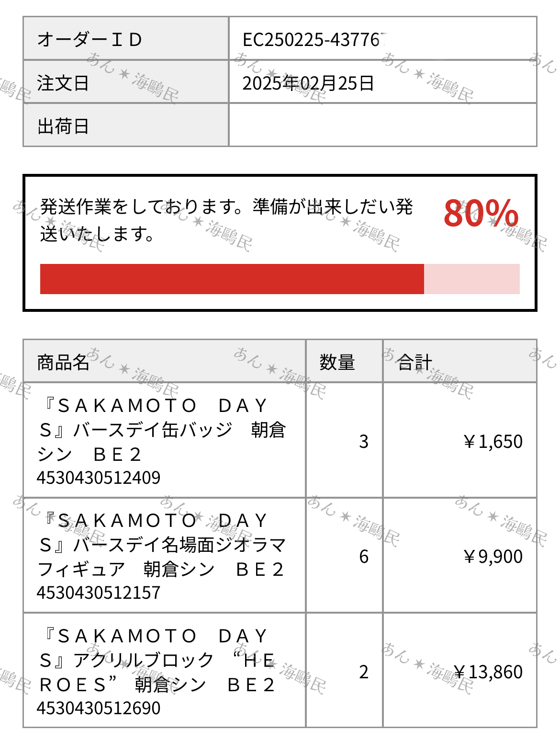Click the 出荷日 label cell

[126, 125]
